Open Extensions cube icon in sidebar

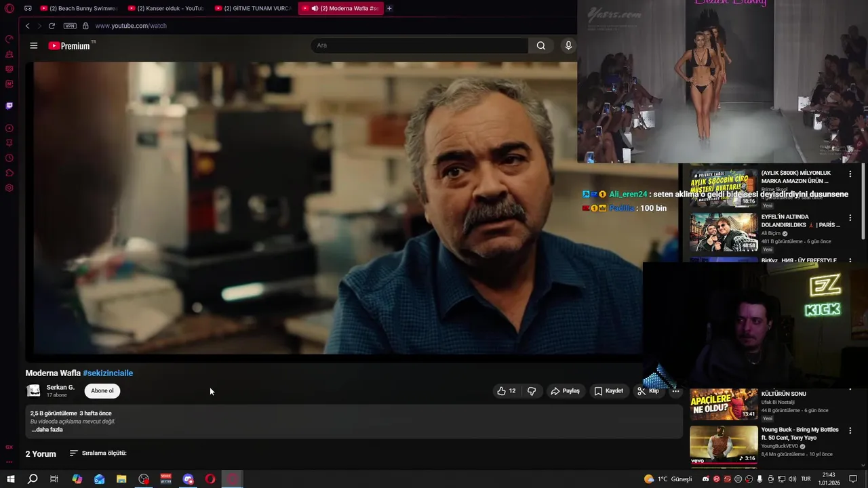coord(9,173)
